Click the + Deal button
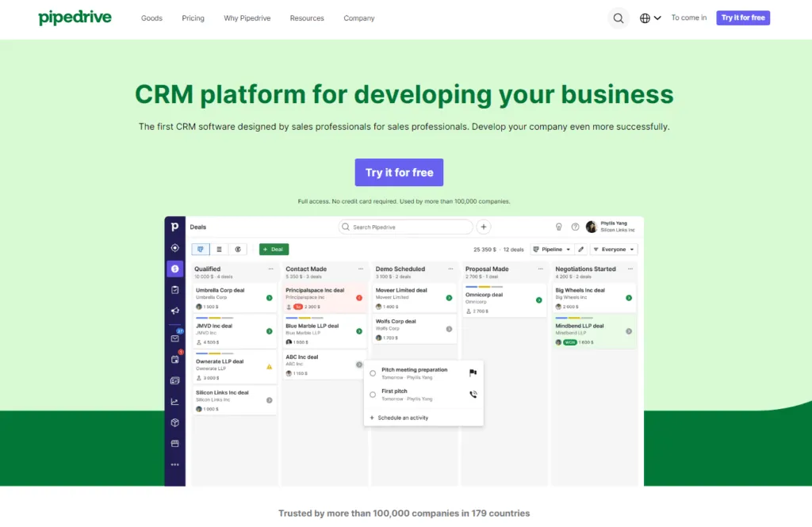The width and height of the screenshot is (812, 527). click(x=274, y=248)
